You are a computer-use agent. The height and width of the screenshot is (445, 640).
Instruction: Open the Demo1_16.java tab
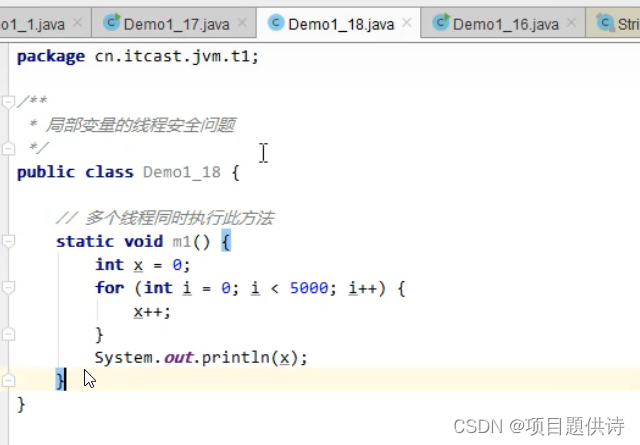(x=503, y=24)
